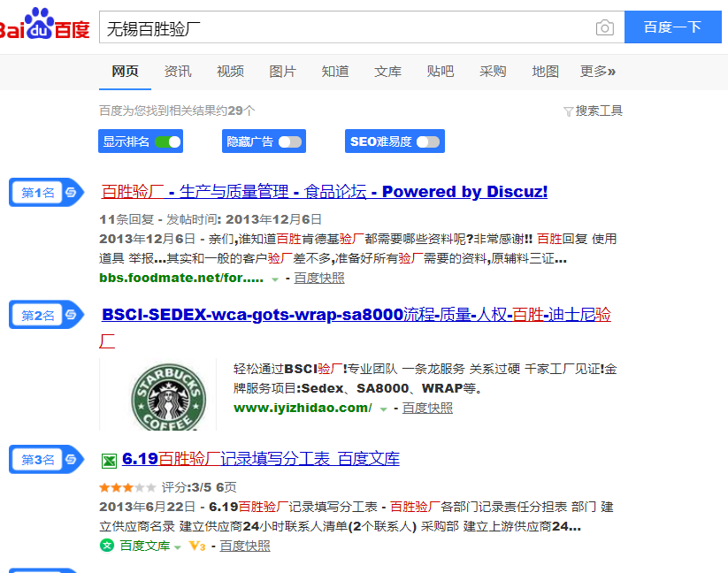728x573 pixels.
Task: Expand dropdown arrow after bbs.foodmate.net URL
Action: 275,279
